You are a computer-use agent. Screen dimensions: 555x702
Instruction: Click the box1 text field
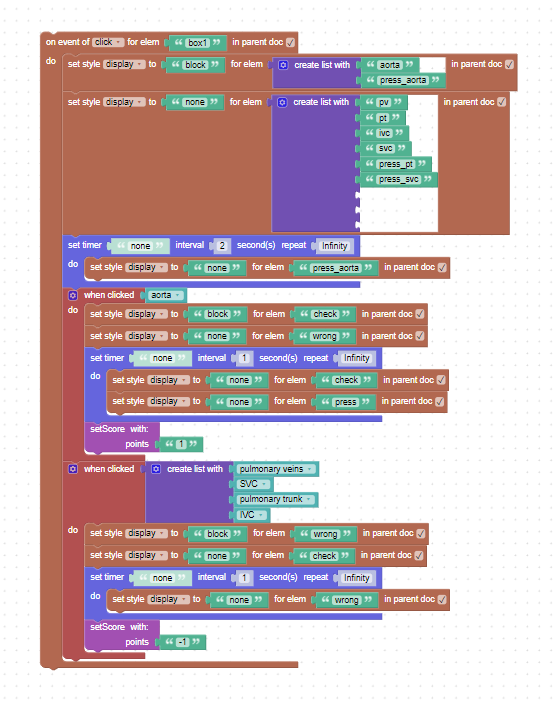point(198,43)
